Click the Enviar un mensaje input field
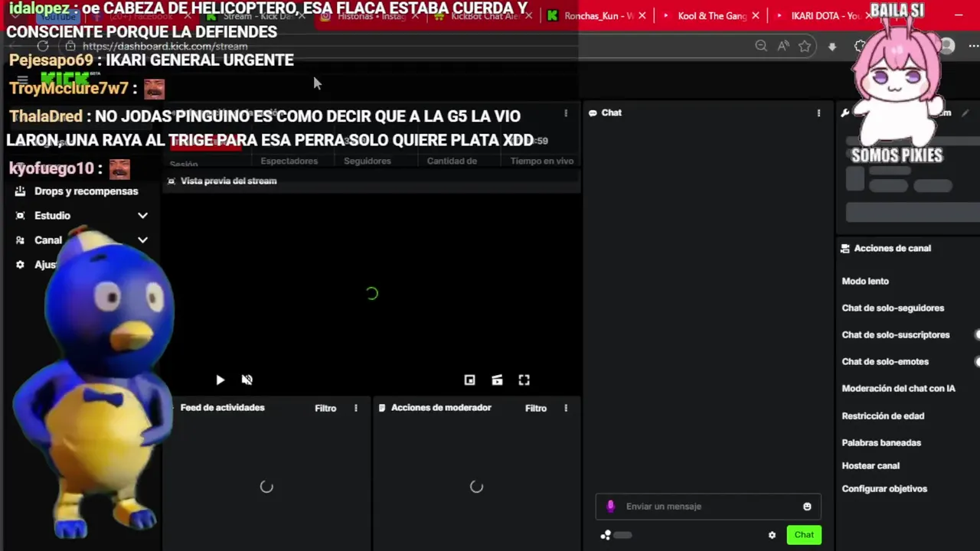The image size is (980, 551). (708, 507)
